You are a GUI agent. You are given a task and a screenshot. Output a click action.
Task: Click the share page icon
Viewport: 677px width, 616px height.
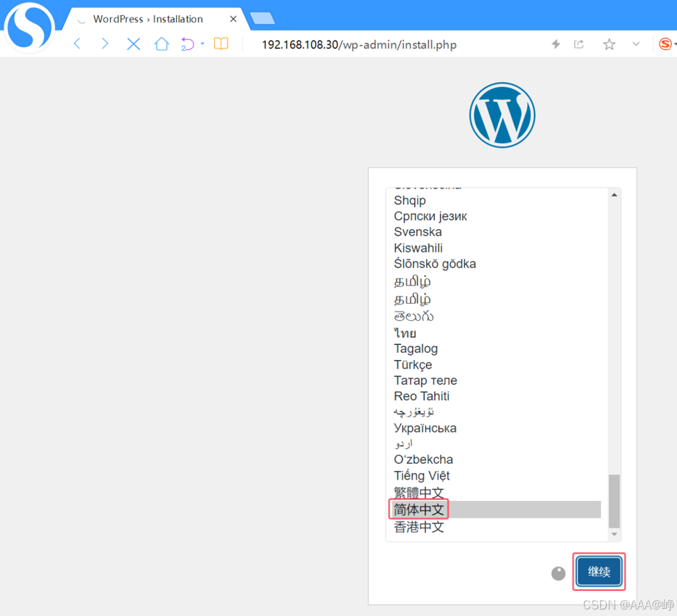(x=578, y=43)
